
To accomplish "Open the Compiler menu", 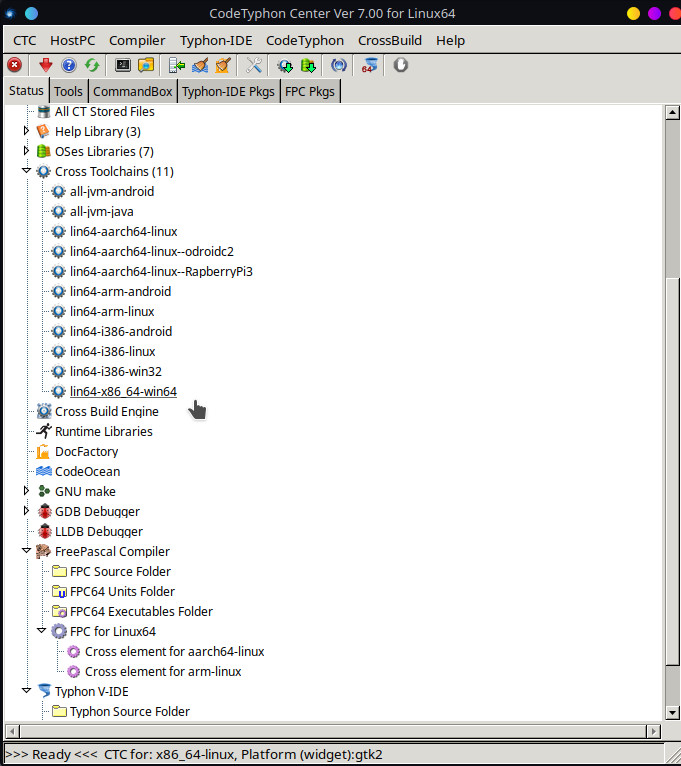I will click(x=137, y=41).
